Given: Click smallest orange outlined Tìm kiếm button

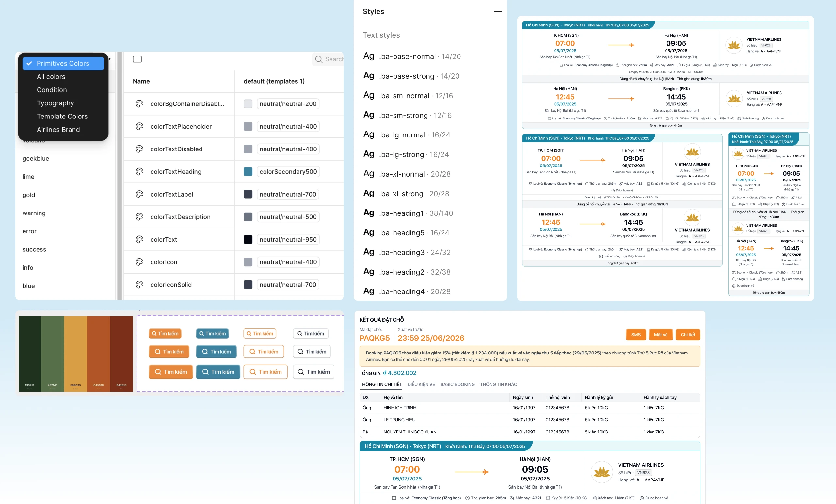Looking at the screenshot, I should tap(260, 333).
